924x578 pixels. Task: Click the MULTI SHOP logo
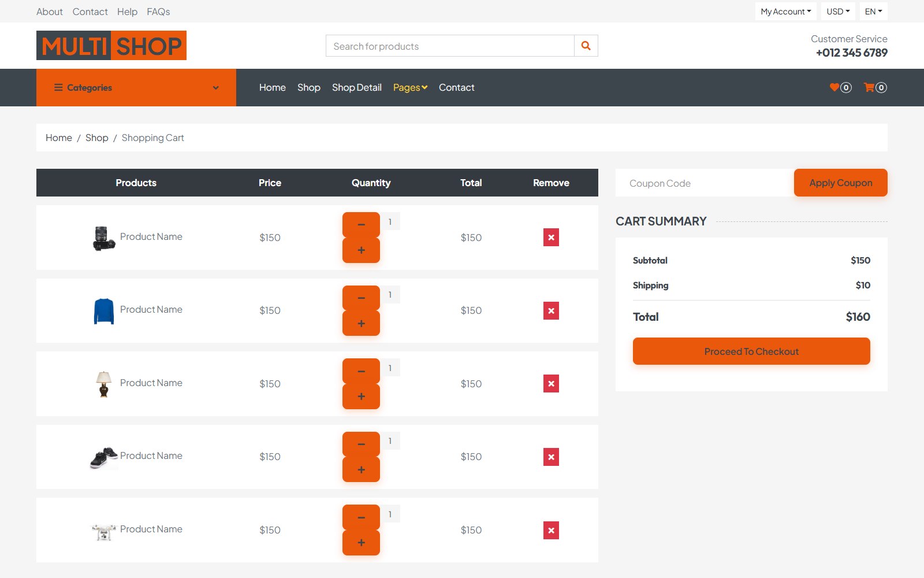click(x=111, y=45)
